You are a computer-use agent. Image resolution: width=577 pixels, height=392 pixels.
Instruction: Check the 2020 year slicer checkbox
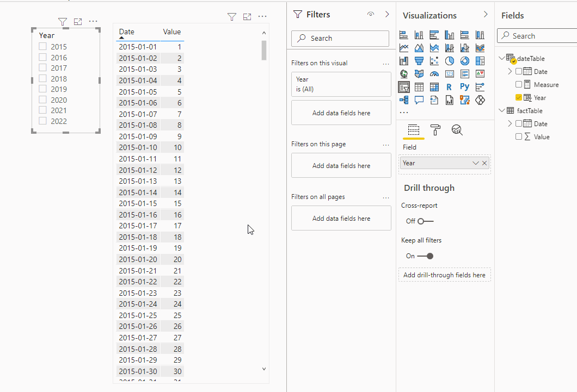42,99
